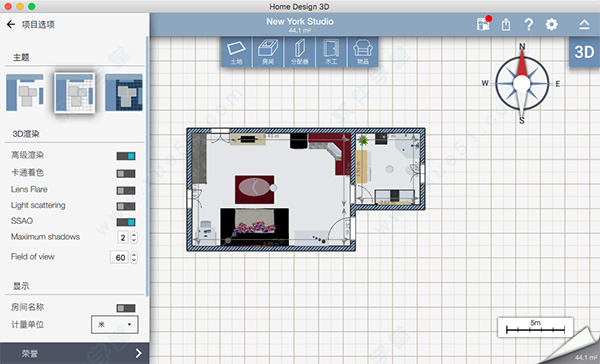The height and width of the screenshot is (364, 600).
Task: Select the 土地 (land) tool
Action: [236, 52]
